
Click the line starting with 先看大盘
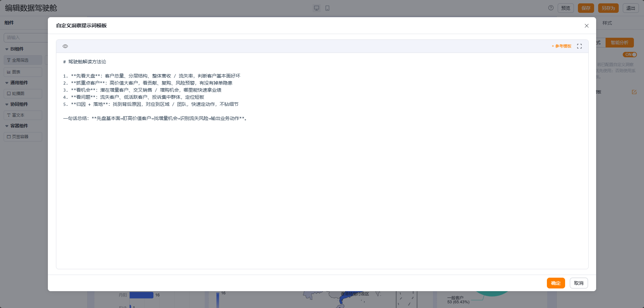(x=152, y=76)
